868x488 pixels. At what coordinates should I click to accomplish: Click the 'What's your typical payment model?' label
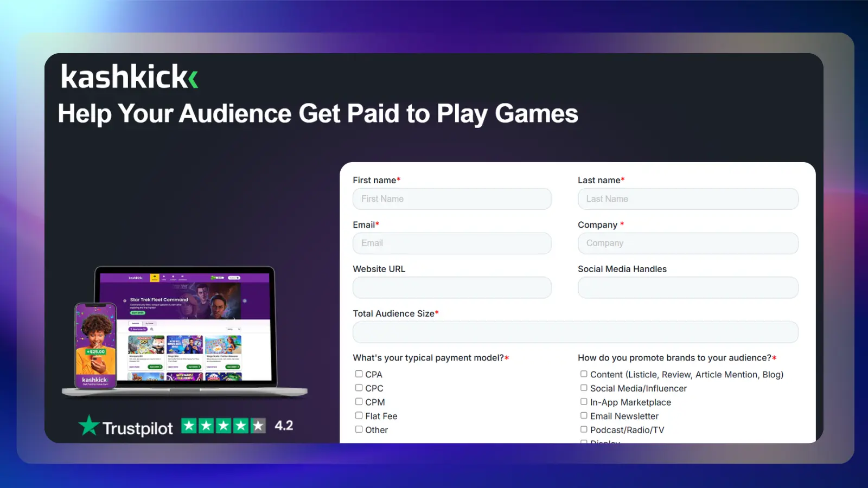(431, 358)
